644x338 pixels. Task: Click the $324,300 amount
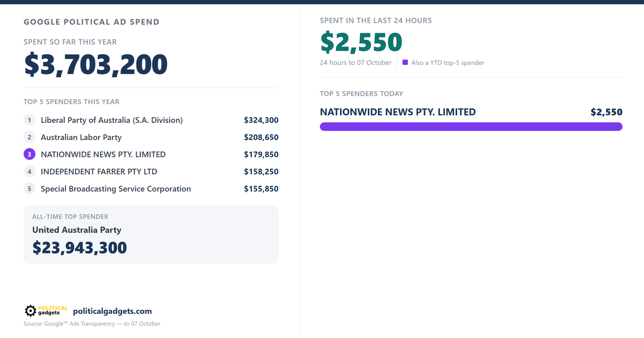coord(261,120)
